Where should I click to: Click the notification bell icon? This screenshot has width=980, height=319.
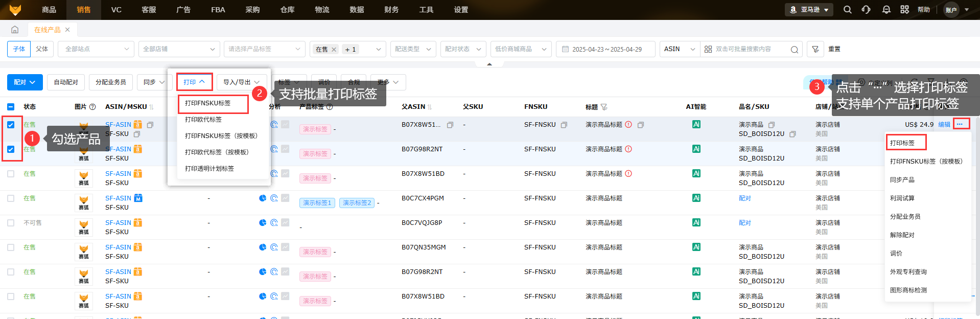click(886, 10)
